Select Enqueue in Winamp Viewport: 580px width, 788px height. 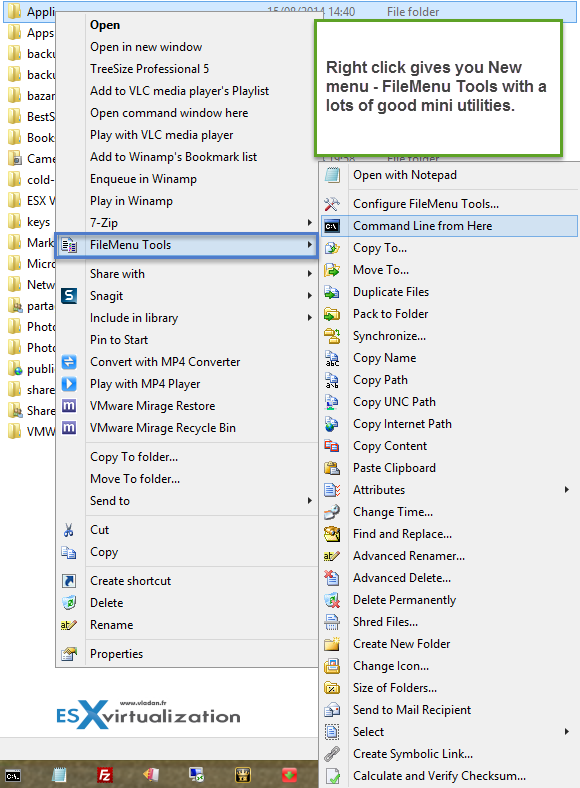[x=143, y=179]
